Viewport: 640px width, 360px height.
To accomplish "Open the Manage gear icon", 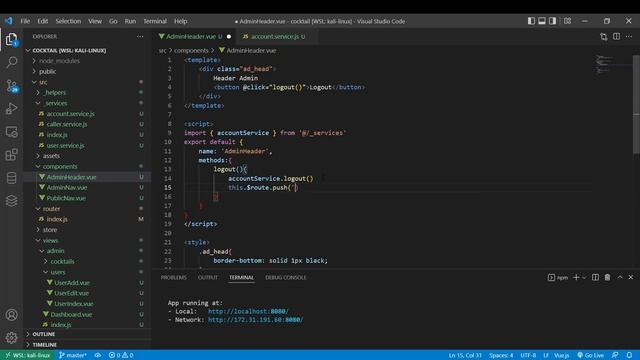I will [x=11, y=338].
